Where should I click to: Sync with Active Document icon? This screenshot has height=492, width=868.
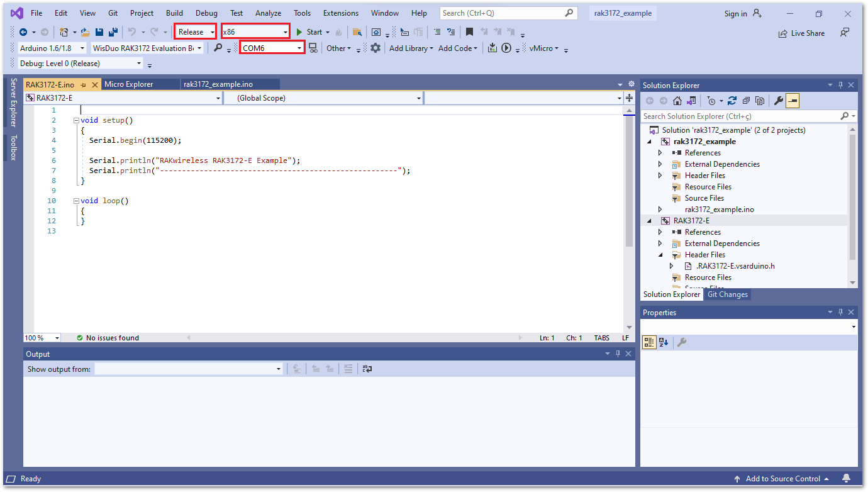(732, 101)
